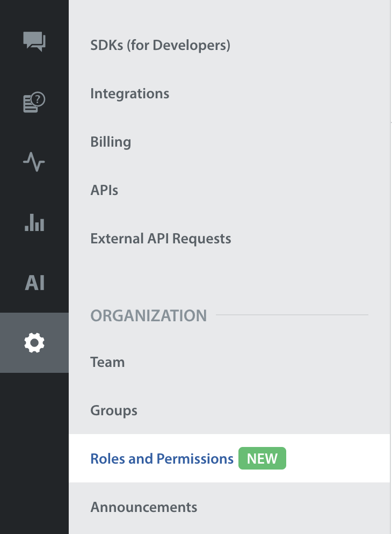Select the APIs menu item
392x534 pixels.
(104, 190)
